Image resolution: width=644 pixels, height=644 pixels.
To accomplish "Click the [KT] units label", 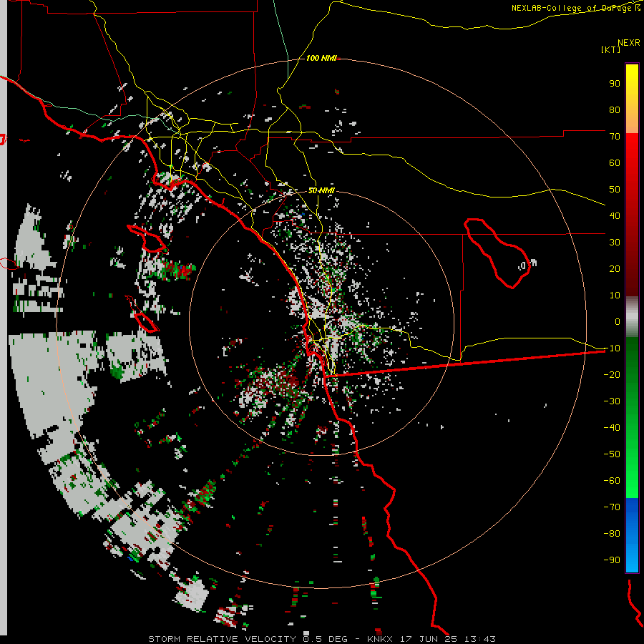I will click(x=610, y=49).
